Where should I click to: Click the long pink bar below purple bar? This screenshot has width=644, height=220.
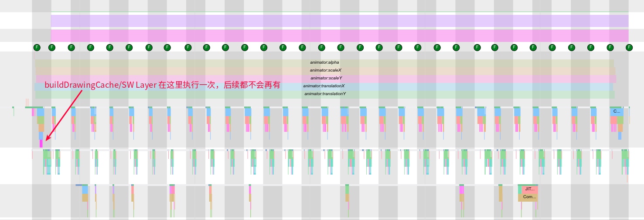click(x=339, y=35)
